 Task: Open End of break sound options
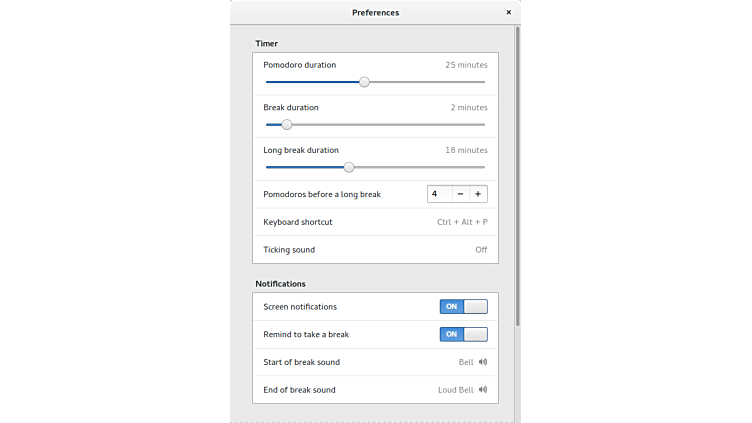pyautogui.click(x=375, y=390)
